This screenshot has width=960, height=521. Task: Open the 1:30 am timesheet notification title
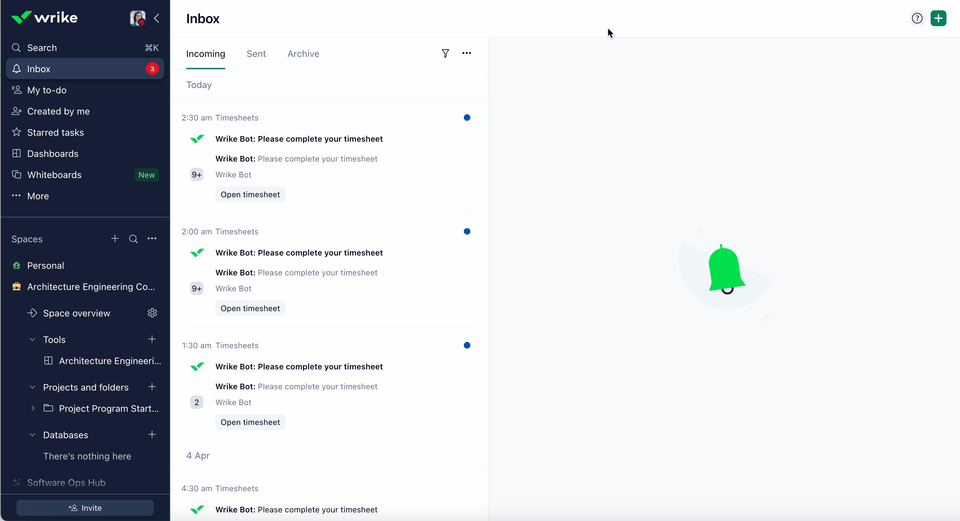tap(299, 367)
